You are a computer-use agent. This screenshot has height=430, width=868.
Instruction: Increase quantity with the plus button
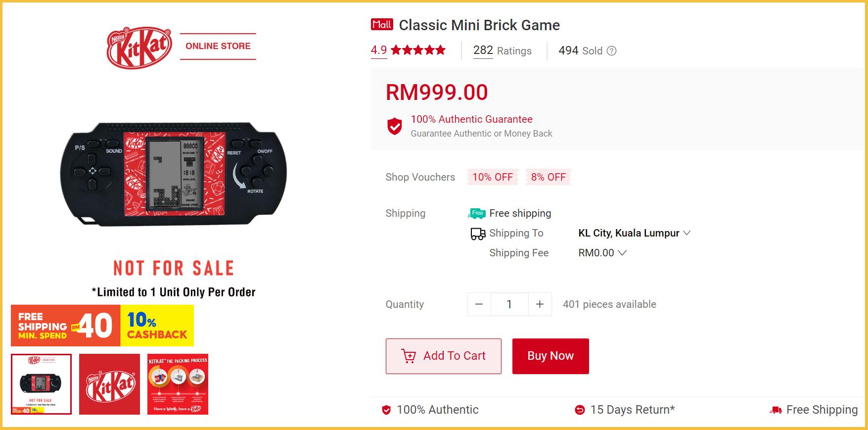click(540, 304)
